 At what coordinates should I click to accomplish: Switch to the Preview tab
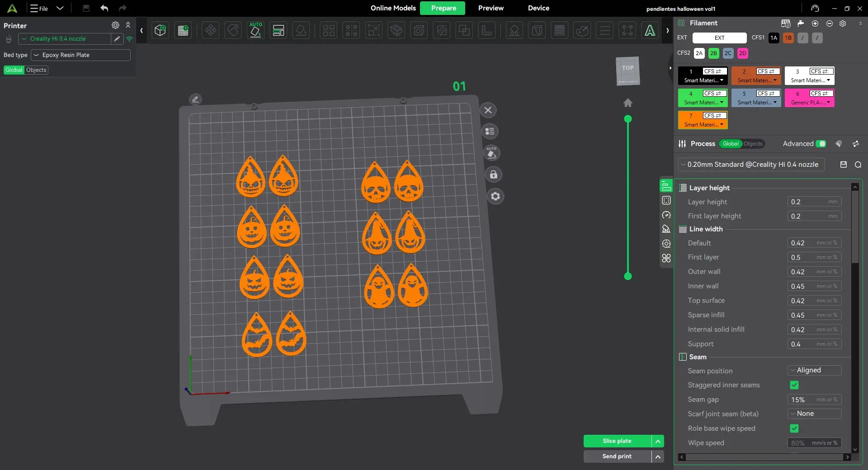tap(491, 8)
